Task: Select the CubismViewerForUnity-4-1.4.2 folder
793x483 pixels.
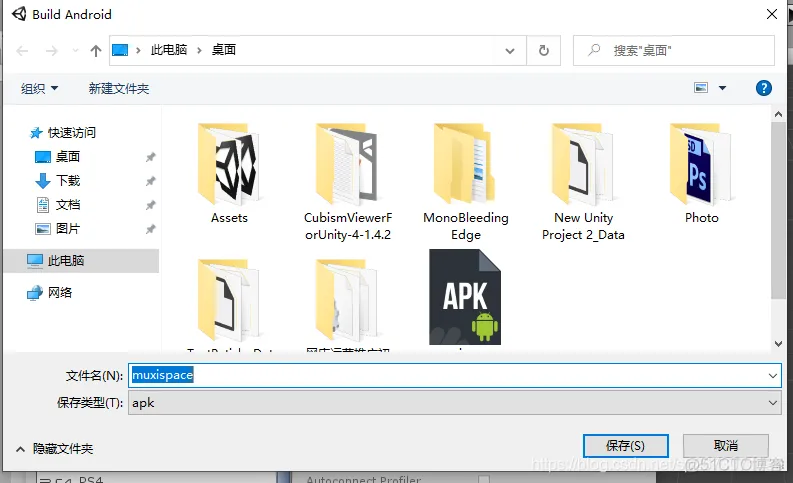Action: 347,182
